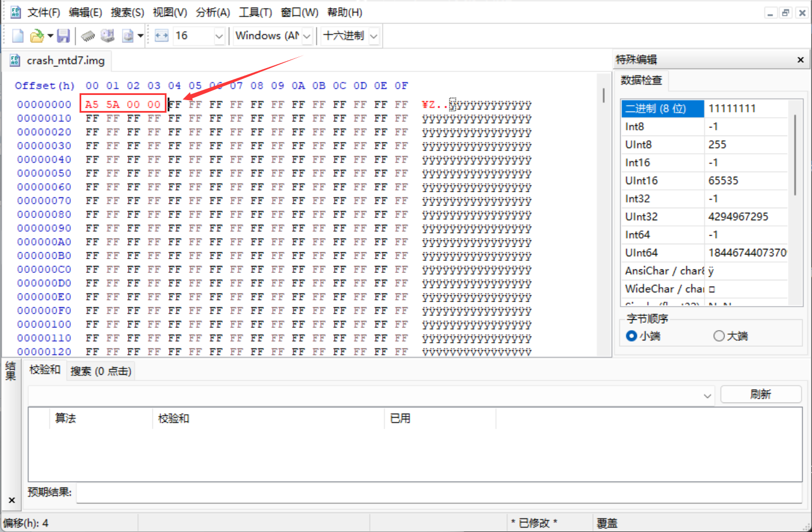This screenshot has width=812, height=532.
Task: Switch to the 校验和 results tab
Action: (x=45, y=370)
